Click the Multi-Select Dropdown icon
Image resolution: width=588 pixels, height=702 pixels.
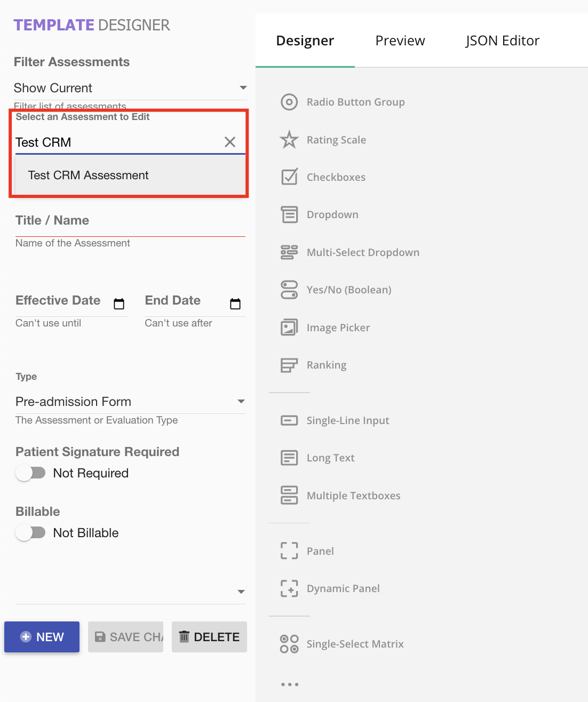pyautogui.click(x=289, y=252)
